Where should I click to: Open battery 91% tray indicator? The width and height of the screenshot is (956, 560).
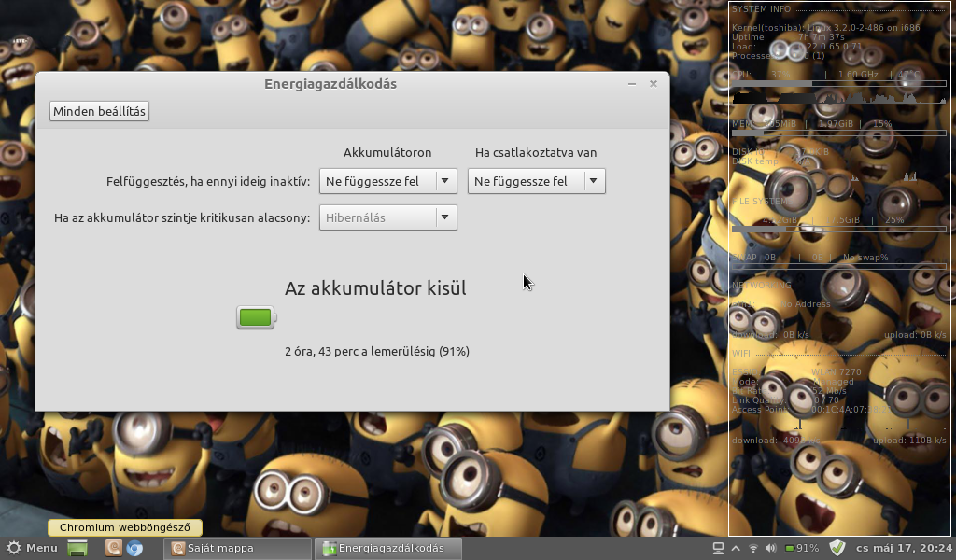[x=802, y=548]
